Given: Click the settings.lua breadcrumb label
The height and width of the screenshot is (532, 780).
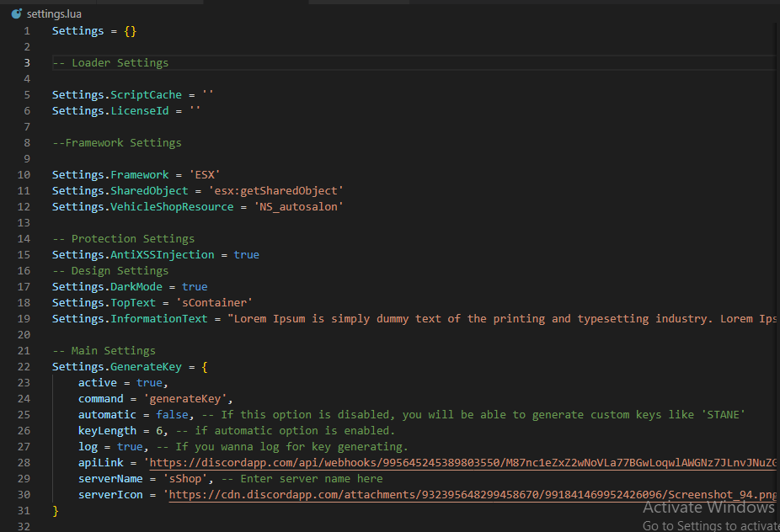Looking at the screenshot, I should tap(54, 14).
